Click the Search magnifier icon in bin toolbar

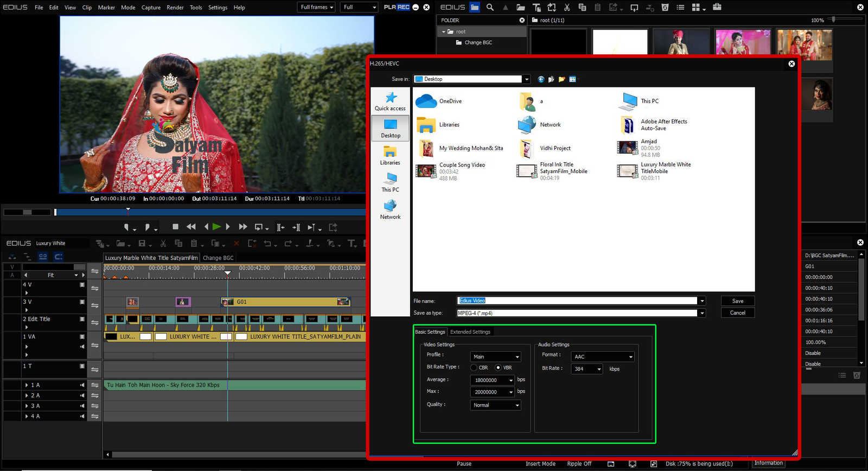click(490, 7)
